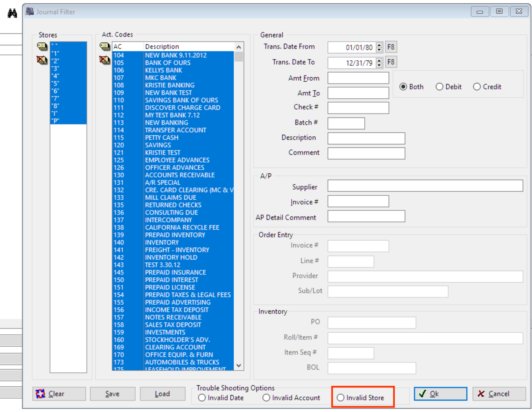Click the binoculars search icon
The width and height of the screenshot is (532, 412).
12,13
